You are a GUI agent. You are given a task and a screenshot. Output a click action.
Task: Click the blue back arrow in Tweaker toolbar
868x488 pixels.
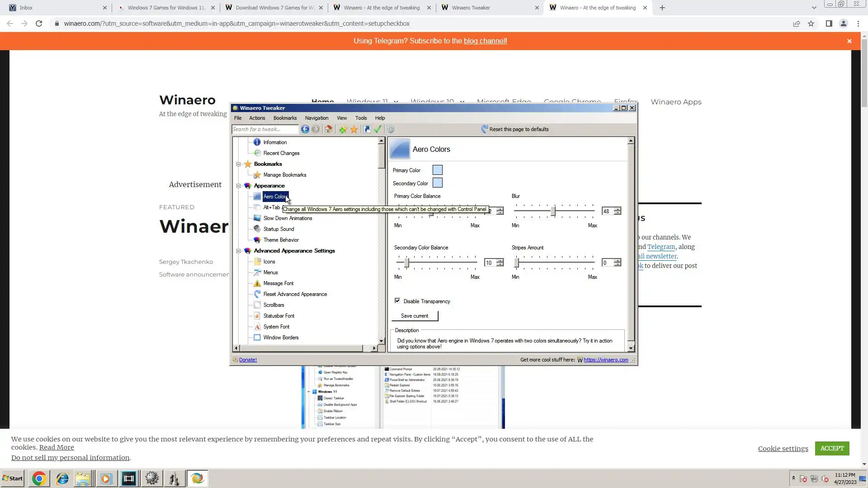click(305, 129)
